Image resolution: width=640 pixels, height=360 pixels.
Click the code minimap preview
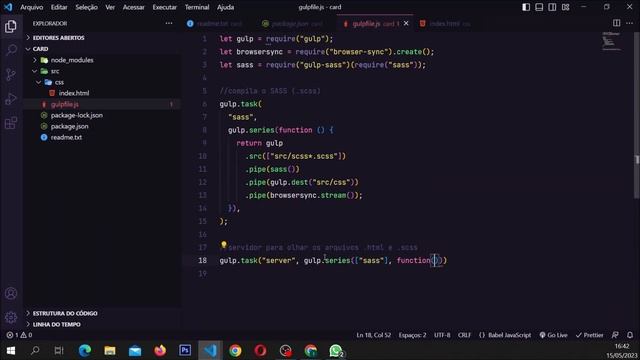tap(611, 41)
